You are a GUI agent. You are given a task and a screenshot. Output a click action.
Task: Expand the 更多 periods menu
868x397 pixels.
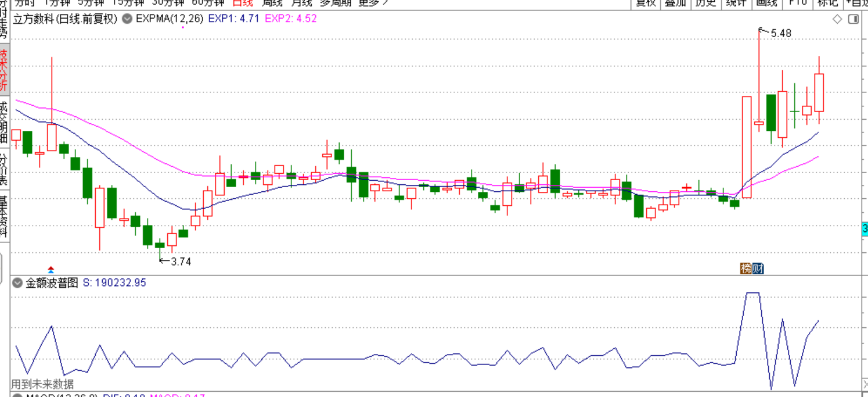coord(373,3)
